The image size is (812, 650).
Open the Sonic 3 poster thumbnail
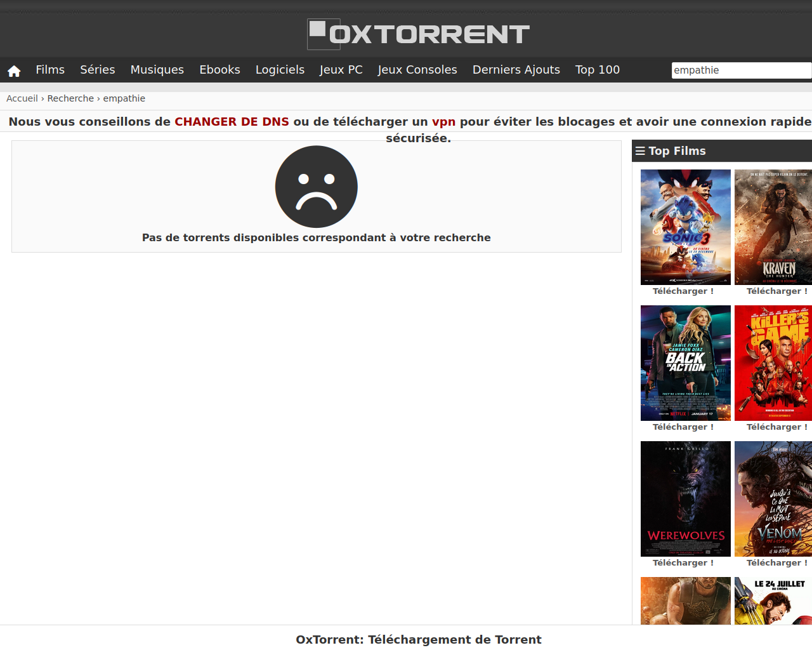coord(686,227)
